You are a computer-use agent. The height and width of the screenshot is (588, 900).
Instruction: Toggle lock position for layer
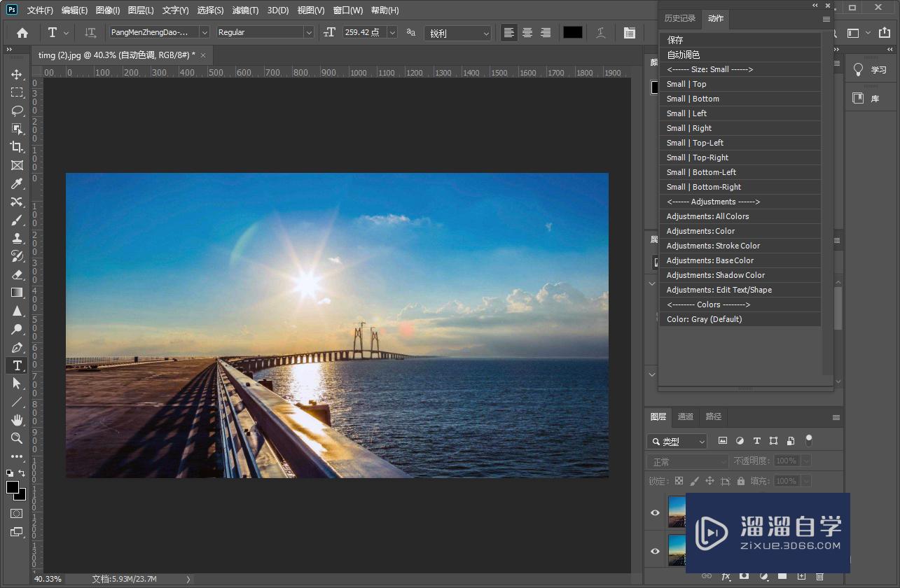click(709, 481)
